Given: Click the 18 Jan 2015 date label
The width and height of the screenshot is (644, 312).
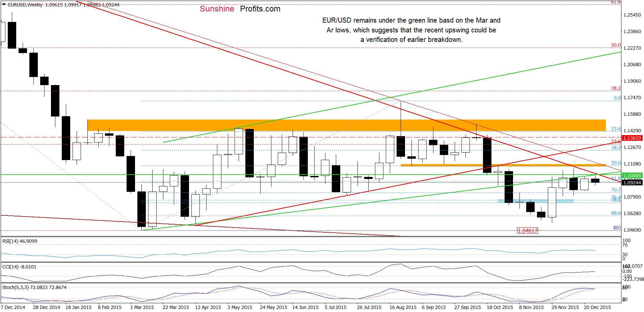Looking at the screenshot, I should pos(78,307).
